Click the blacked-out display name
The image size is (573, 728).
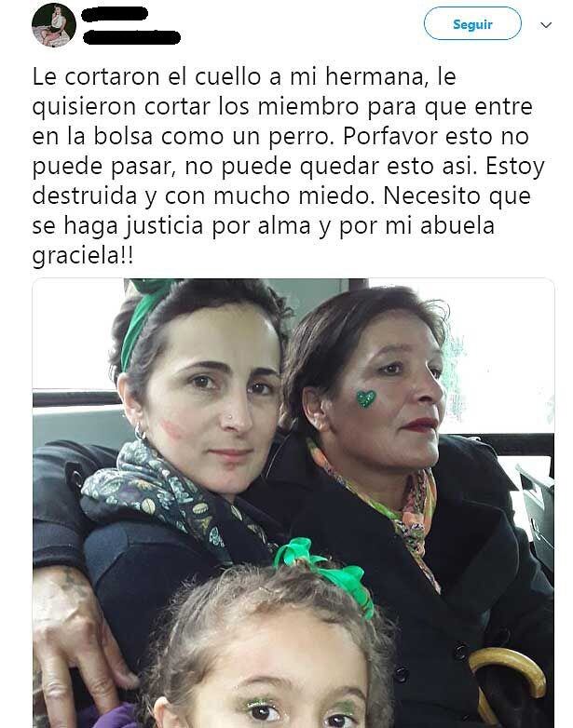click(x=115, y=14)
